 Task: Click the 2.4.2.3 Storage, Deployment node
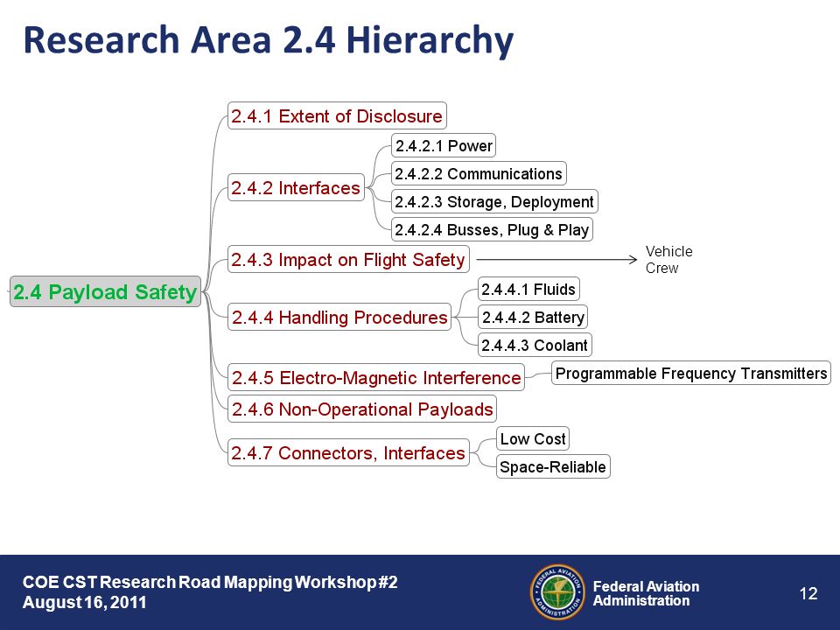493,201
